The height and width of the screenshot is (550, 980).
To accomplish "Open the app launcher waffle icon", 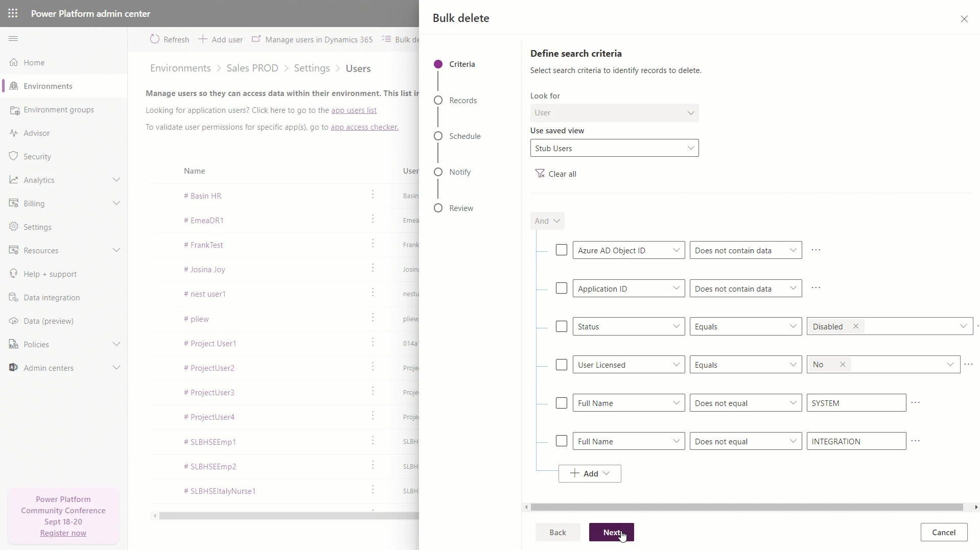I will tap(13, 13).
